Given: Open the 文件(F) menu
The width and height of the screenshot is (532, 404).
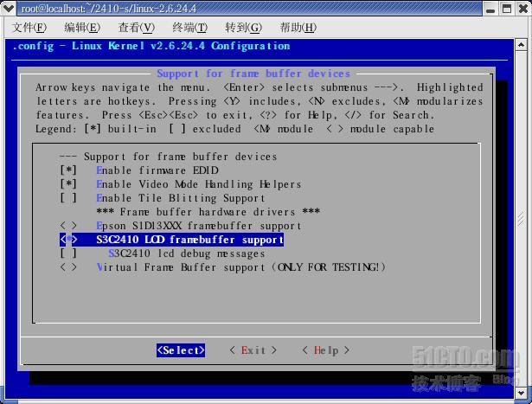Looking at the screenshot, I should click(x=29, y=28).
